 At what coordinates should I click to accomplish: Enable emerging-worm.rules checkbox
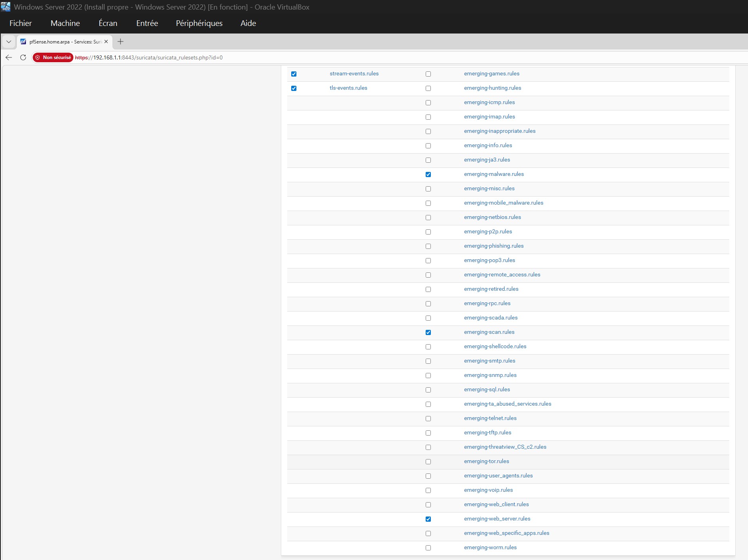tap(428, 548)
